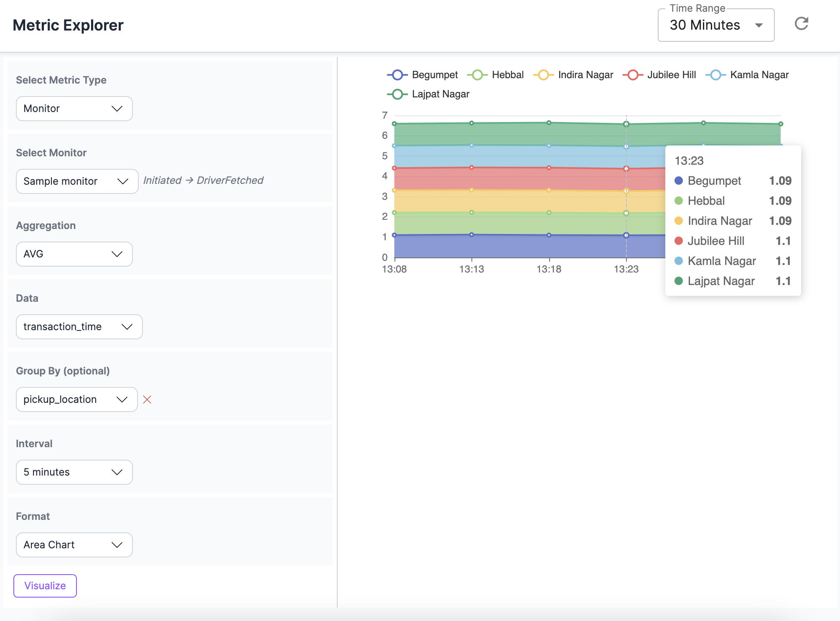Click the 13:18 top Lajpat Nagar data point
This screenshot has height=621, width=840.
[x=549, y=123]
